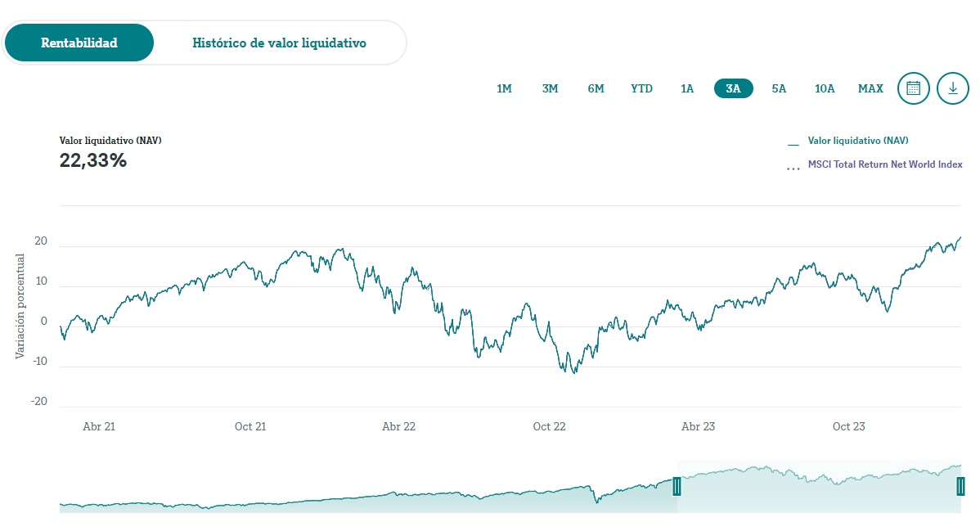Screen dimensions: 980x531
Task: Select the 1A period
Action: tap(687, 88)
